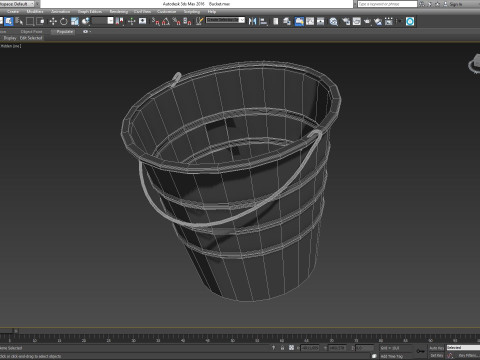Click the Set Key button
Screen dimensions: 480x360
coord(436,356)
